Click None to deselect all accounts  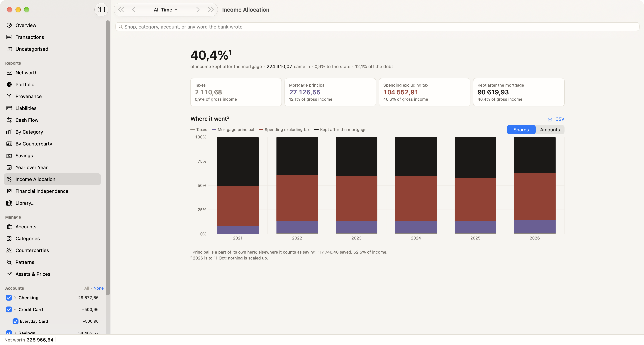pos(99,288)
